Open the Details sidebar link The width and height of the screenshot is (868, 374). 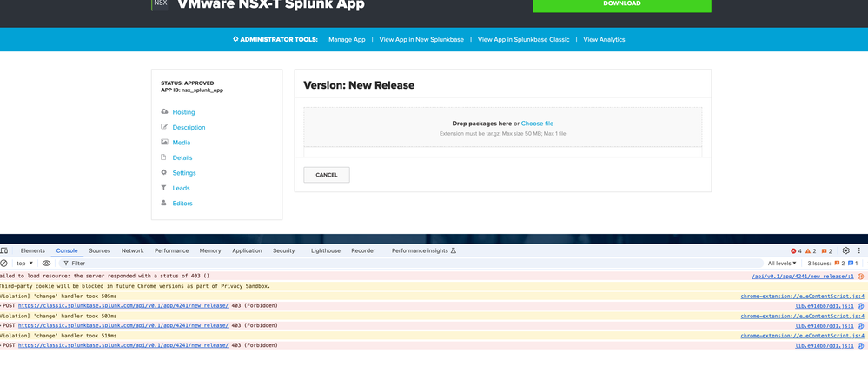click(182, 158)
